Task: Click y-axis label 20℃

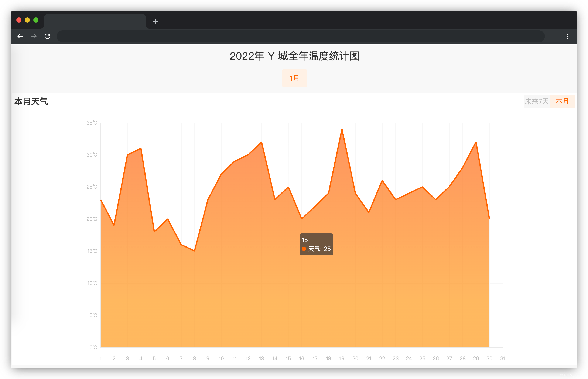Action: pyautogui.click(x=92, y=219)
